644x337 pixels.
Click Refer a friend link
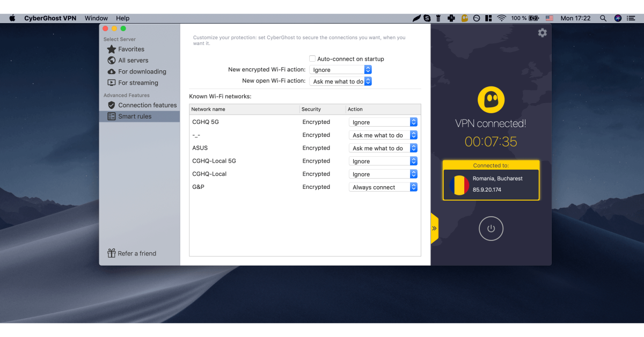click(137, 253)
